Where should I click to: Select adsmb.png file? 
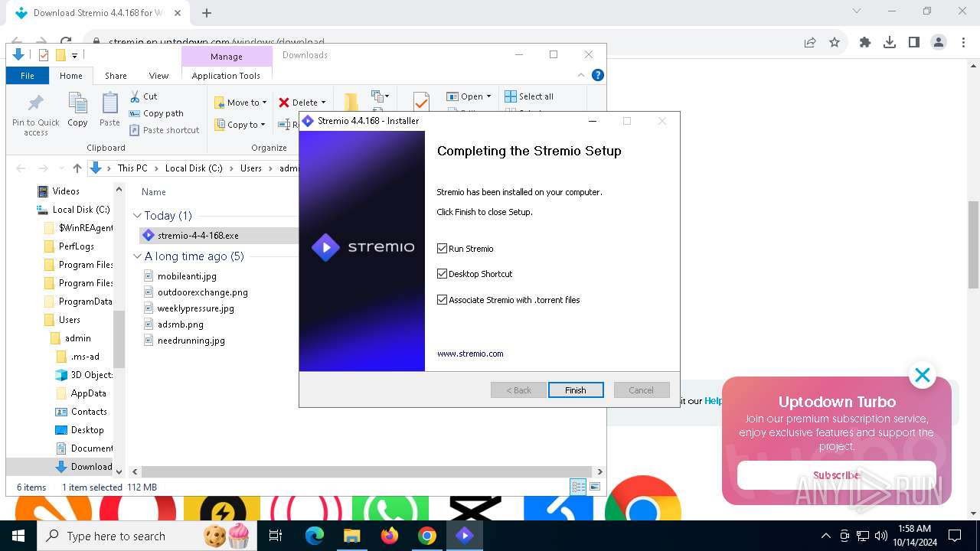(x=180, y=324)
